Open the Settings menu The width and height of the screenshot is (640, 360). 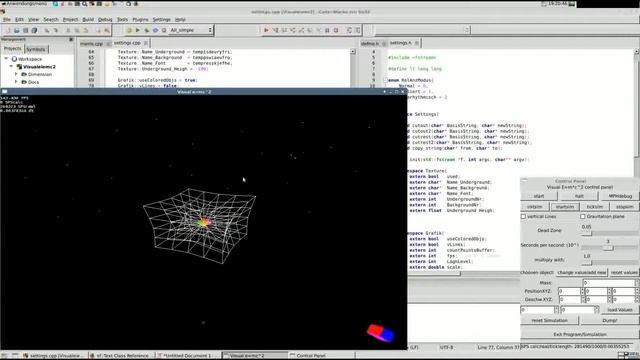(162, 20)
